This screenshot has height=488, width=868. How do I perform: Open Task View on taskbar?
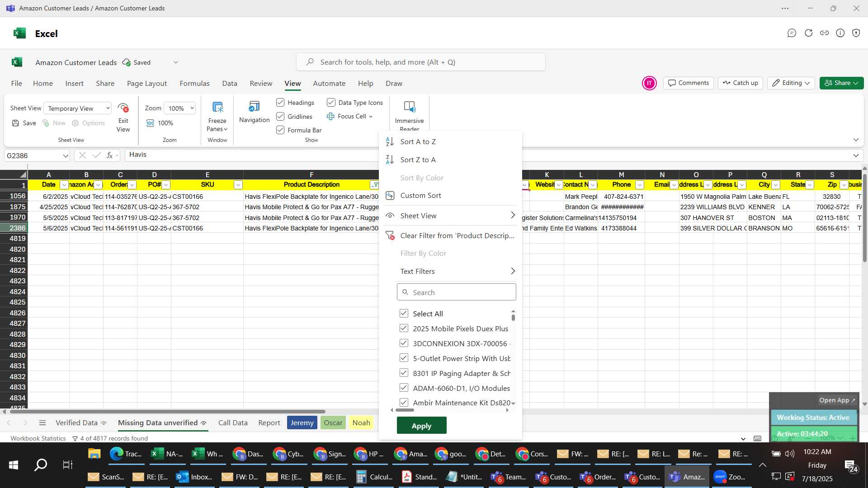tap(67, 465)
